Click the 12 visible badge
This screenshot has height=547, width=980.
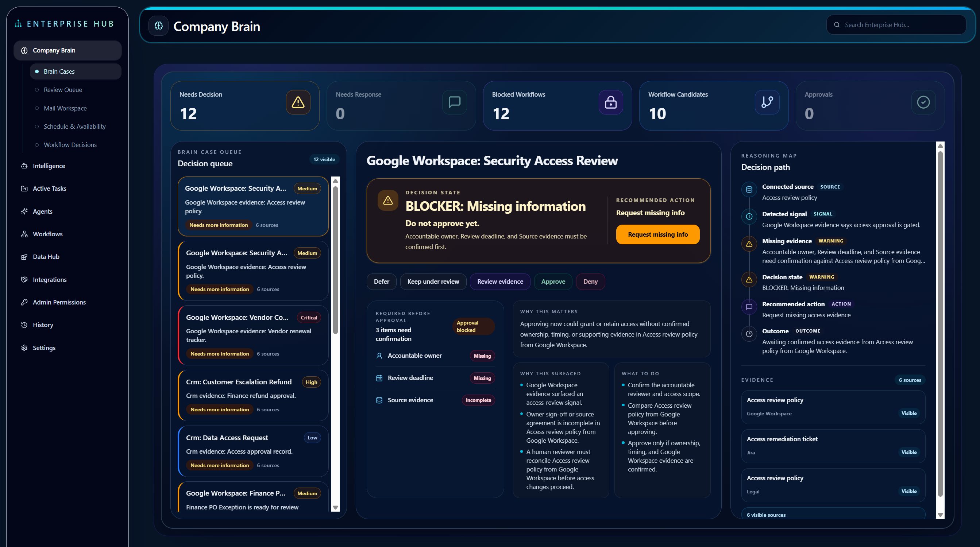coord(324,159)
